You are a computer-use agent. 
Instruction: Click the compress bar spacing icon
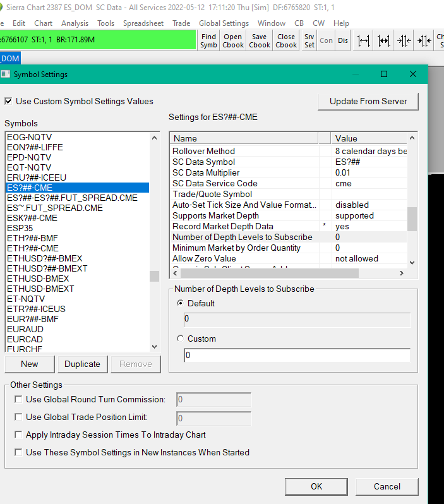pos(404,40)
